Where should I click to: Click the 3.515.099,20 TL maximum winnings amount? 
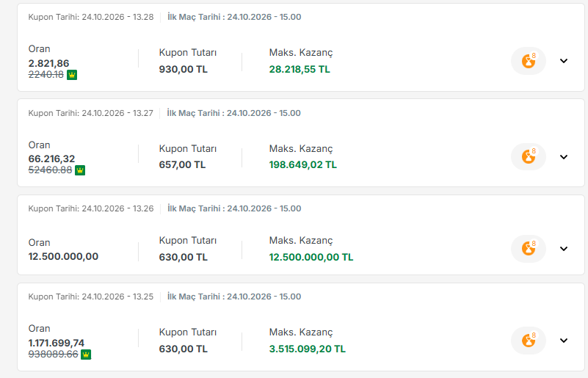click(x=308, y=349)
